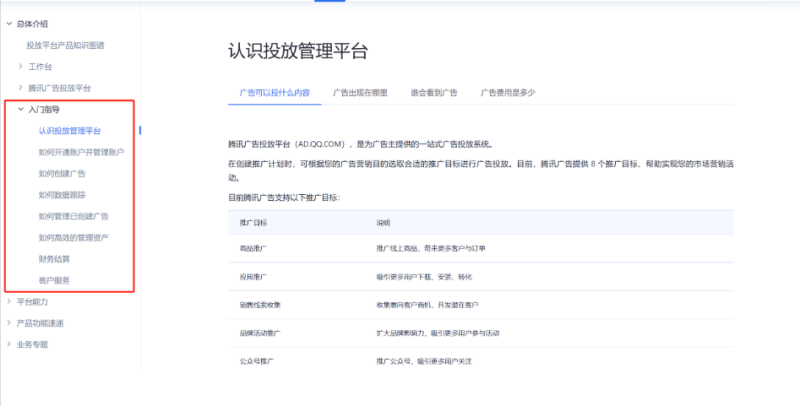Image resolution: width=800 pixels, height=406 pixels.
Task: Click the 吸引更多用户下载 description cell
Action: pos(424,277)
